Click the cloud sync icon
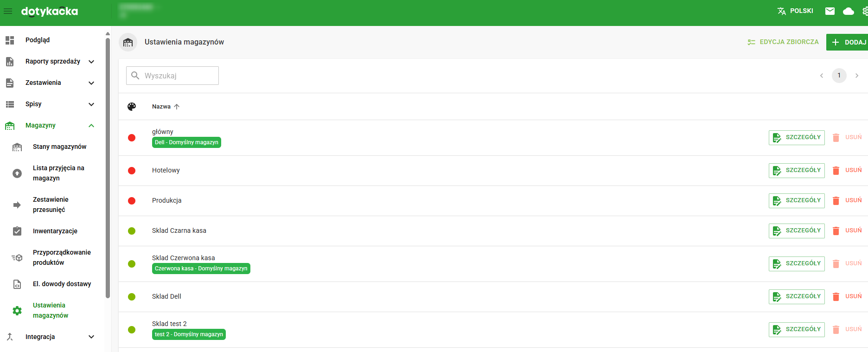This screenshot has width=868, height=352. [849, 11]
